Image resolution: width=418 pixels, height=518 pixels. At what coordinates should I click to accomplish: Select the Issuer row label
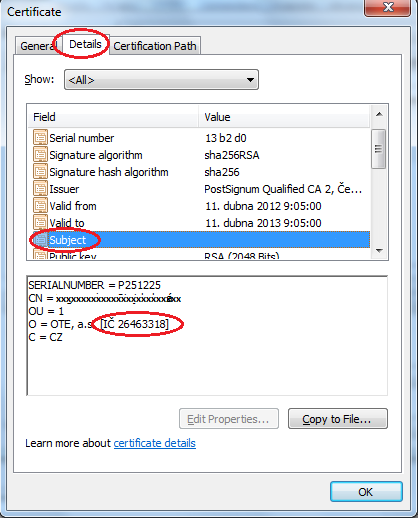pos(64,189)
